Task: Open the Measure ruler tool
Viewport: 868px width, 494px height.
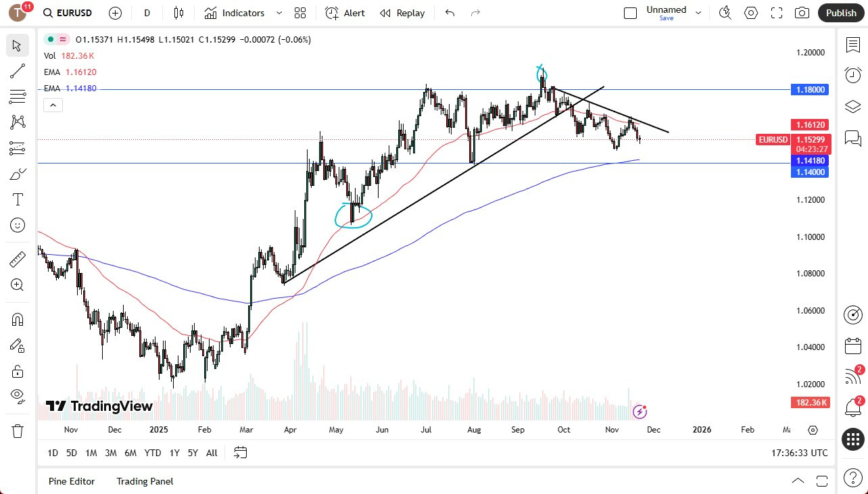Action: [17, 259]
